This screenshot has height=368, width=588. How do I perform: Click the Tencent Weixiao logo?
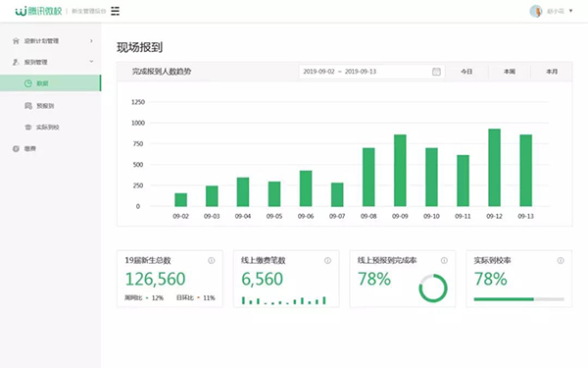[38, 11]
